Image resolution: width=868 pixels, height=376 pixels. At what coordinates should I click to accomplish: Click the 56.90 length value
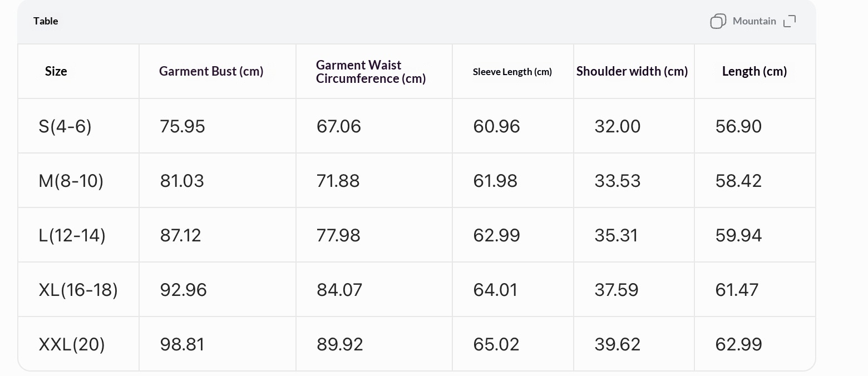point(739,126)
